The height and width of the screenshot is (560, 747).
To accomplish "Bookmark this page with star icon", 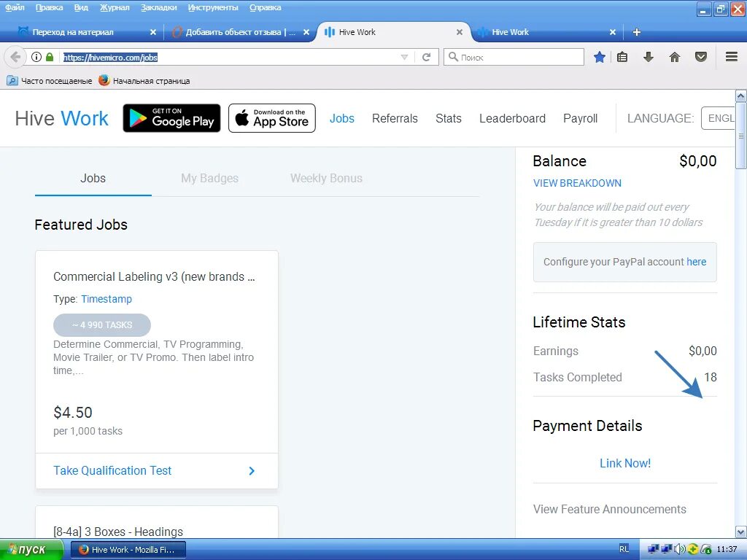I will (600, 57).
